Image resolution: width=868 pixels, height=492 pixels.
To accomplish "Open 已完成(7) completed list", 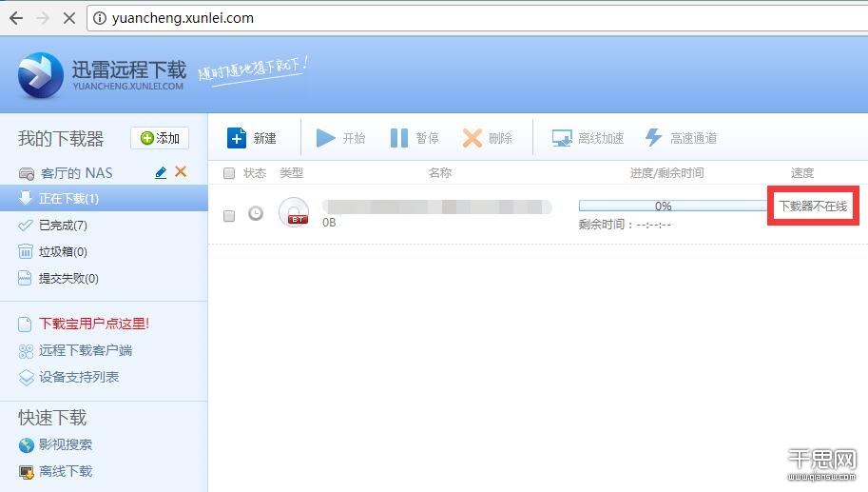I will pos(63,226).
